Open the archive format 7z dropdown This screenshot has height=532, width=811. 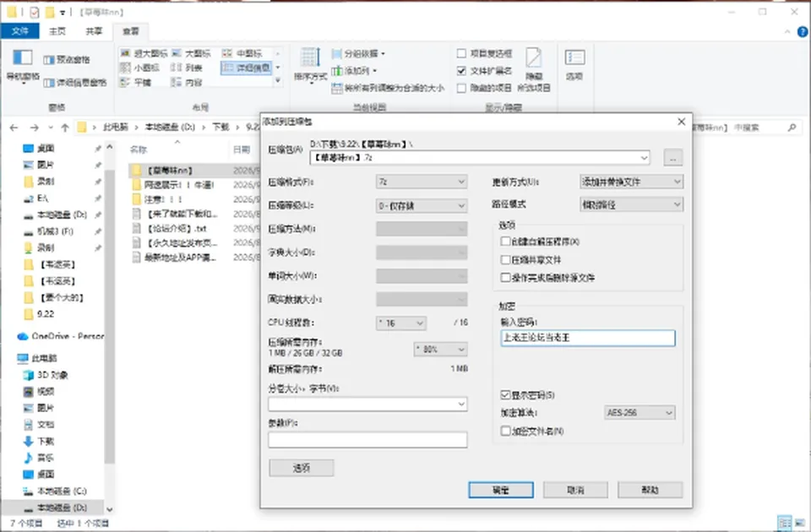pos(422,182)
